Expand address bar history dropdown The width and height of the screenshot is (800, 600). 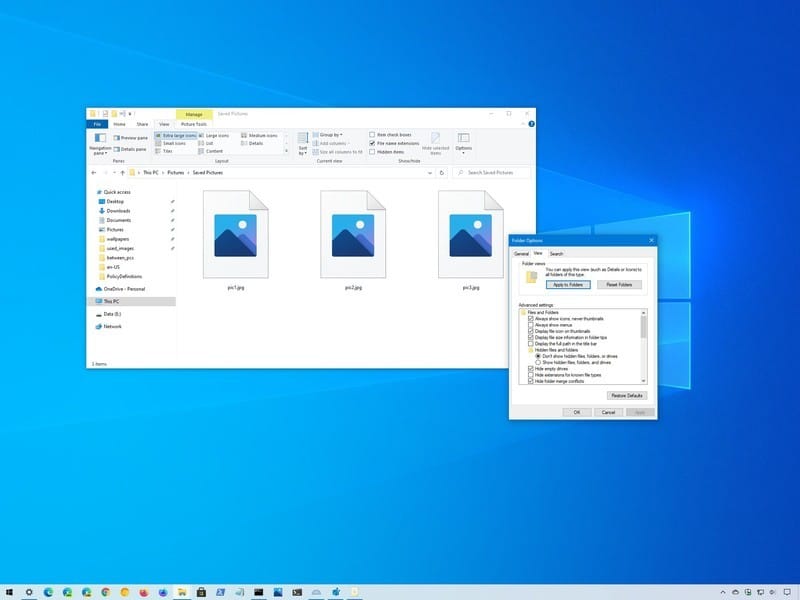tap(430, 173)
